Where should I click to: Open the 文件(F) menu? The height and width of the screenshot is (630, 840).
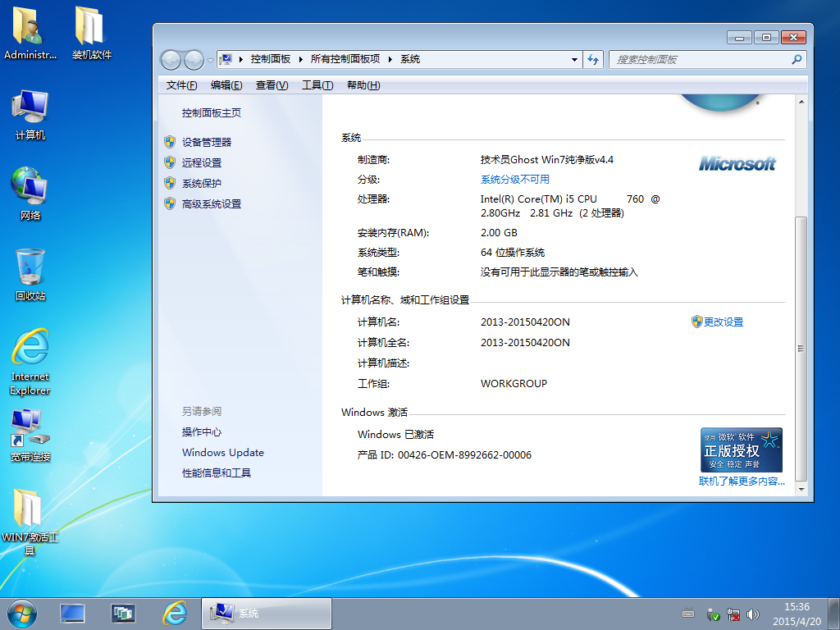[x=181, y=85]
